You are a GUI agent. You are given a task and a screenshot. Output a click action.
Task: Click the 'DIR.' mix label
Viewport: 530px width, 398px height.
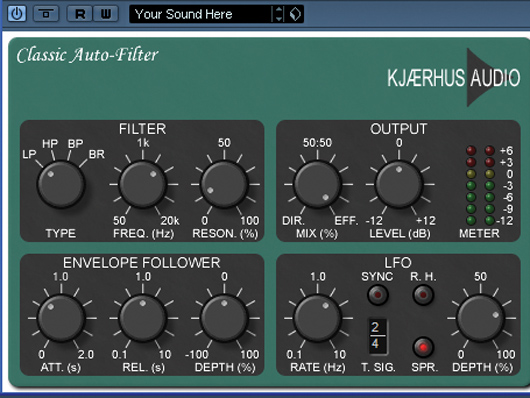tap(293, 221)
